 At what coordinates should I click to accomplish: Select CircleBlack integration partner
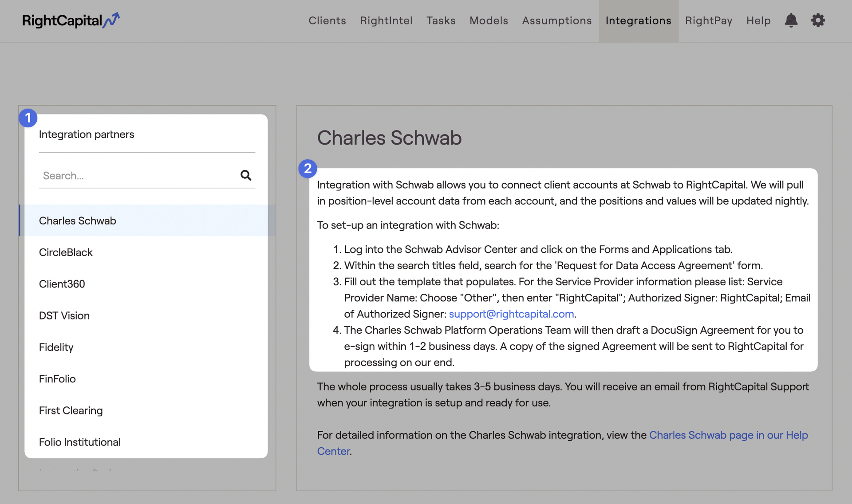click(147, 252)
